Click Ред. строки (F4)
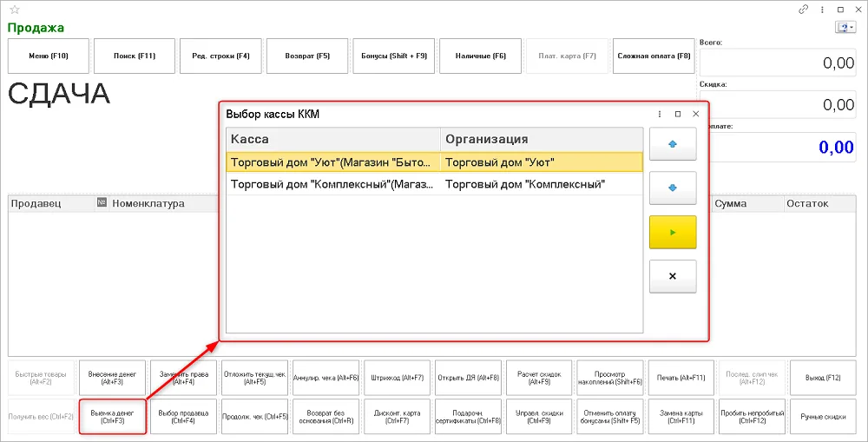This screenshot has height=442, width=868. [x=220, y=56]
